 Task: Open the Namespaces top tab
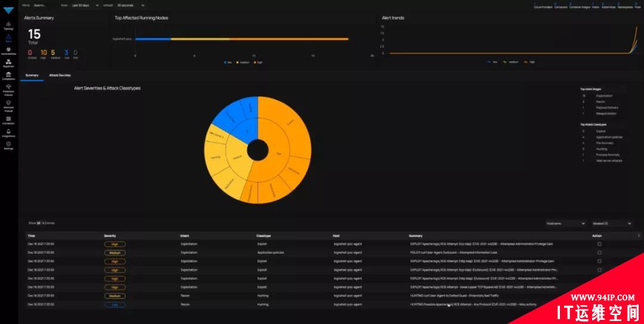(x=625, y=6)
